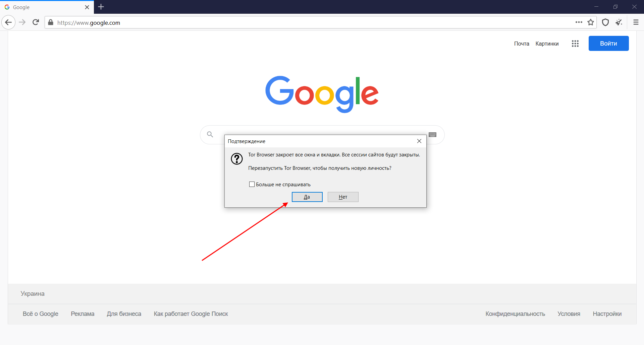Decline restart with the 'Нет' button
Viewport: 644px width, 345px height.
(343, 197)
